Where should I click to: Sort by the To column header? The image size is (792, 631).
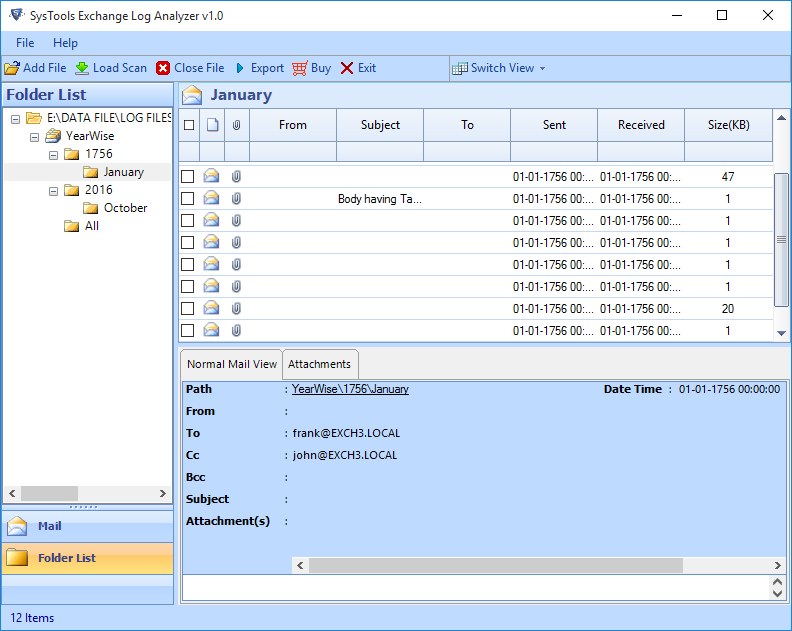[467, 125]
